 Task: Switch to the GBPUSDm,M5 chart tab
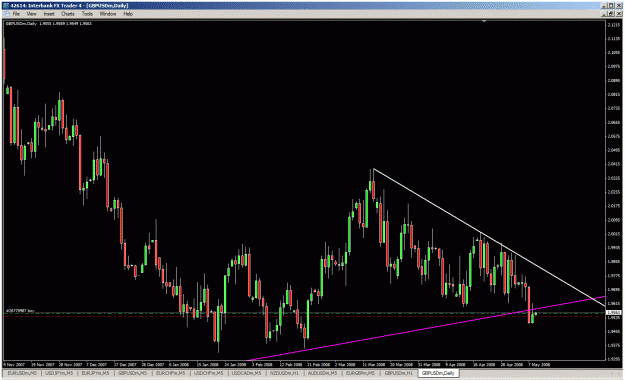click(x=132, y=373)
